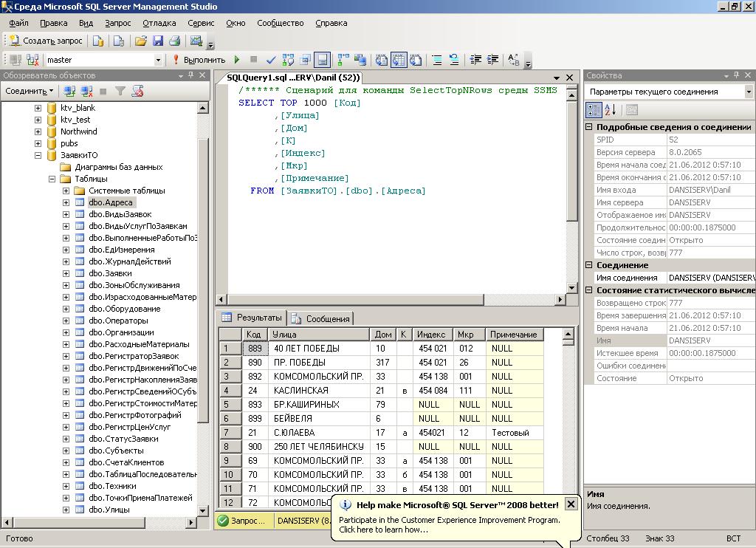The height and width of the screenshot is (548, 756).
Task: Switch to the Сообщения tab
Action: [320, 319]
